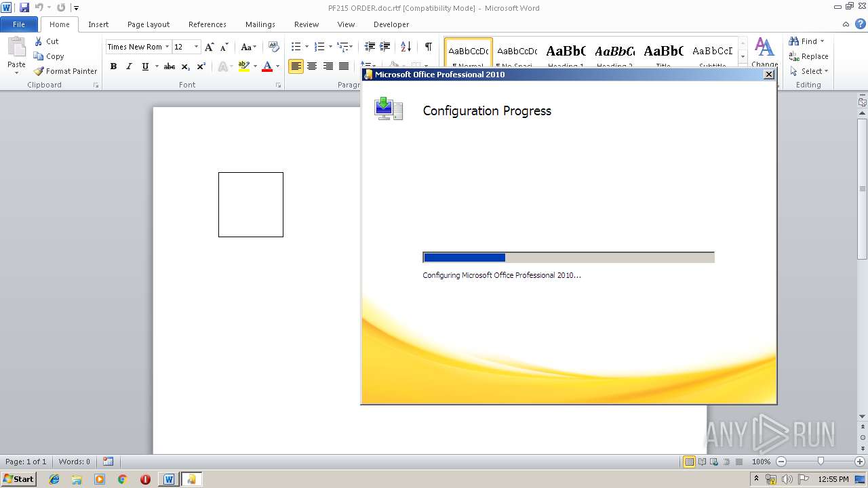Shrink font size with smaller A icon
Screen dimensions: 868x488
click(x=224, y=47)
